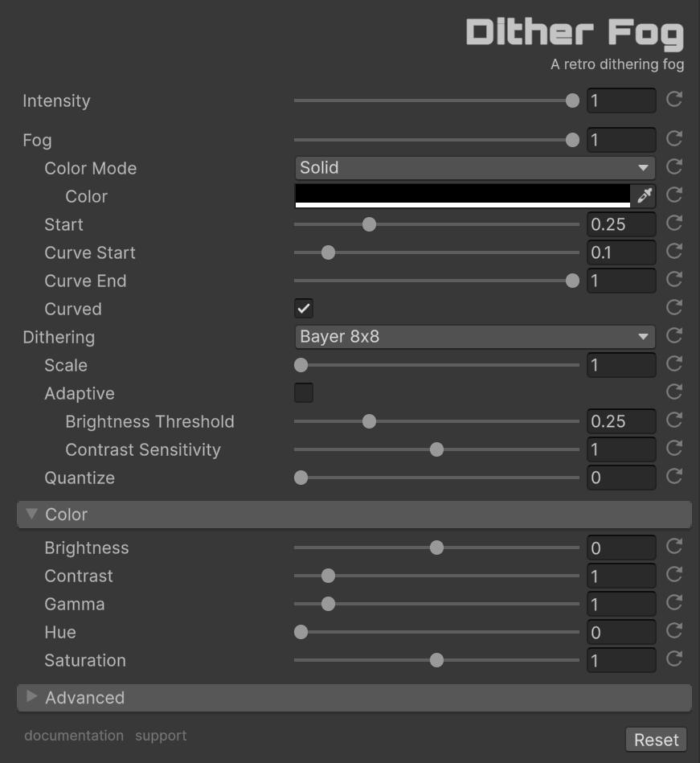
Task: Click the Reset button
Action: point(656,740)
